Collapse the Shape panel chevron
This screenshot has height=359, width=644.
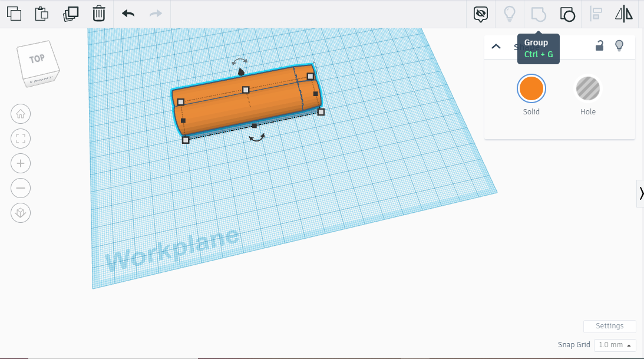[496, 47]
